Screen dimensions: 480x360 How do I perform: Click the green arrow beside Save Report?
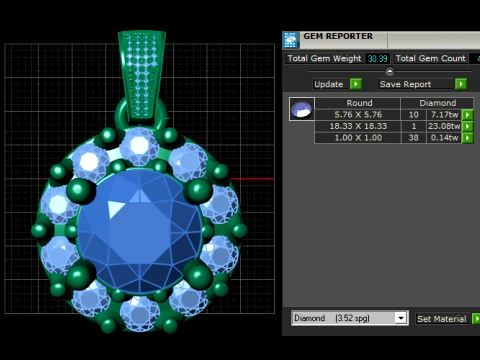pos(461,84)
